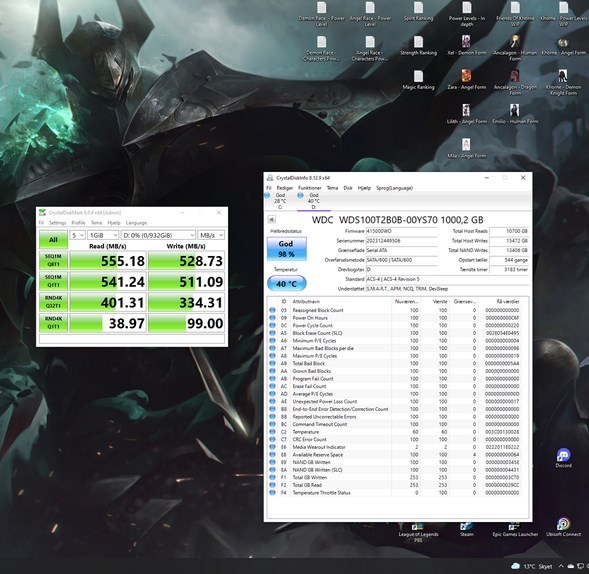Launch the Discord desktop shortcut

click(563, 458)
